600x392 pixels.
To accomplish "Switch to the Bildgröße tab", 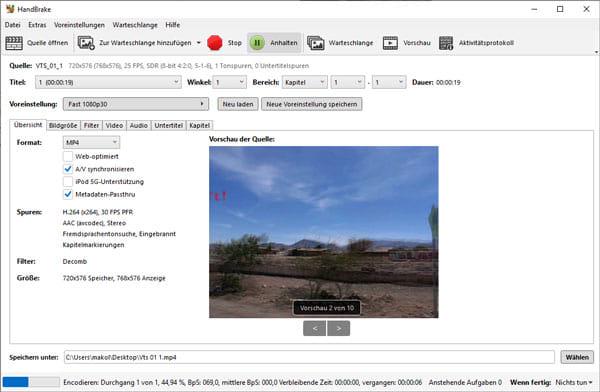I will 63,125.
